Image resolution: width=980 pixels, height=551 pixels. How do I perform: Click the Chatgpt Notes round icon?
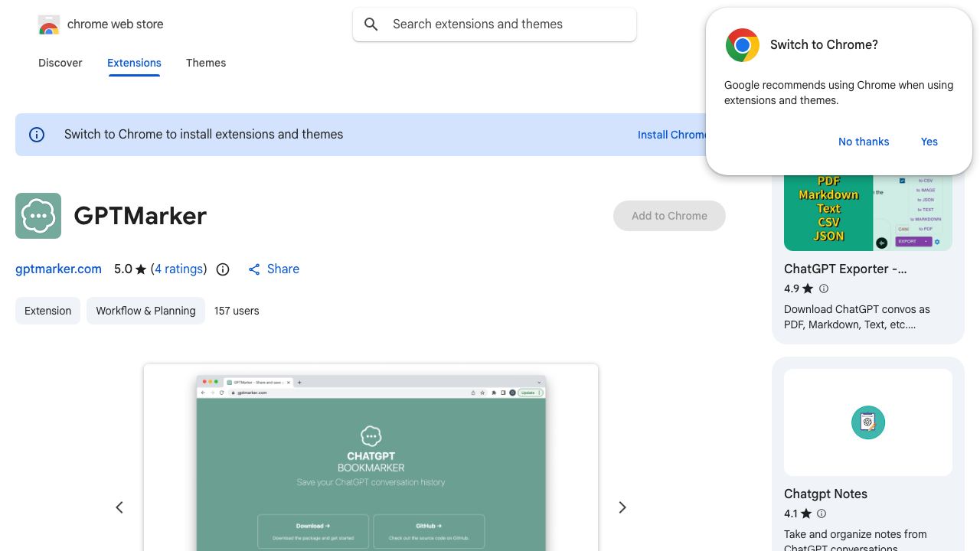click(868, 422)
